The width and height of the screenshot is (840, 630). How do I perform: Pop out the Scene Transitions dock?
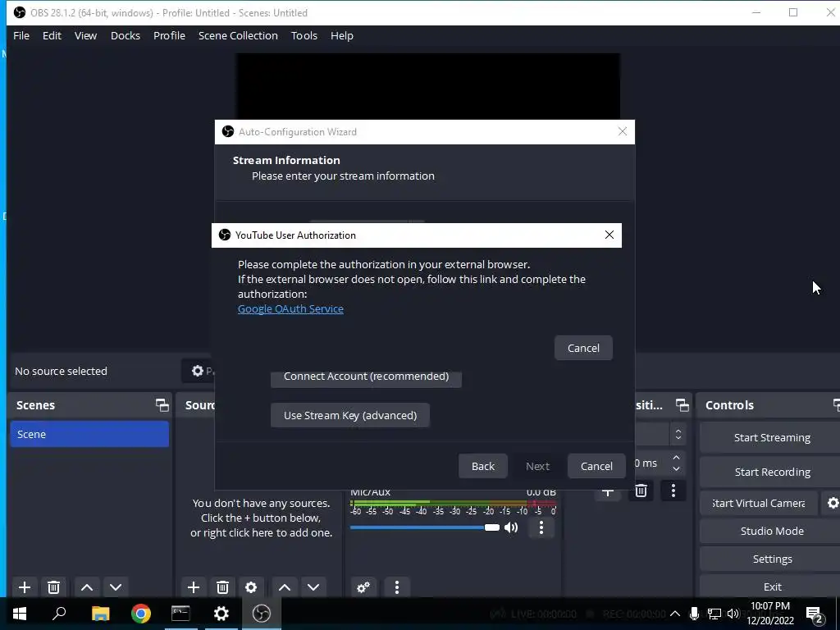tap(682, 405)
